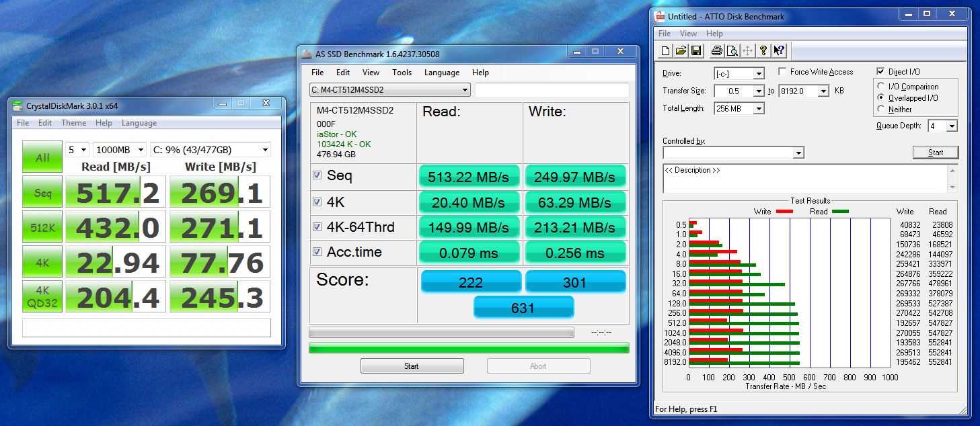980x426 pixels.
Task: Click the New file icon in ATTO toolbar
Action: (665, 50)
